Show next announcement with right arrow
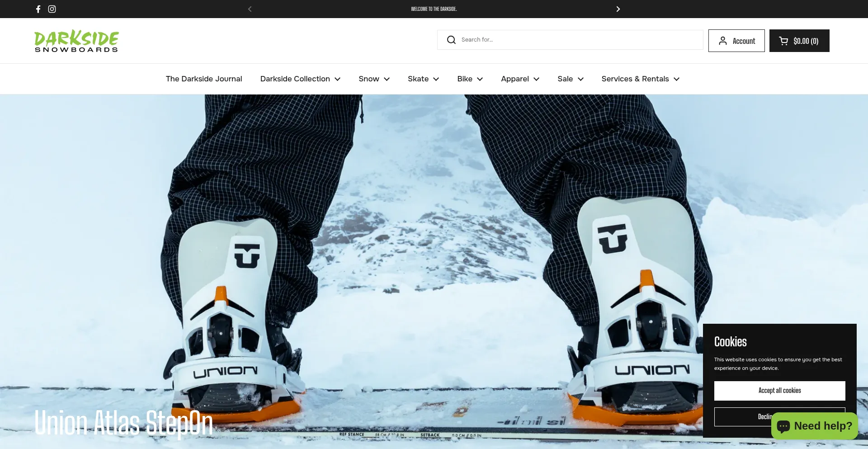 618,9
